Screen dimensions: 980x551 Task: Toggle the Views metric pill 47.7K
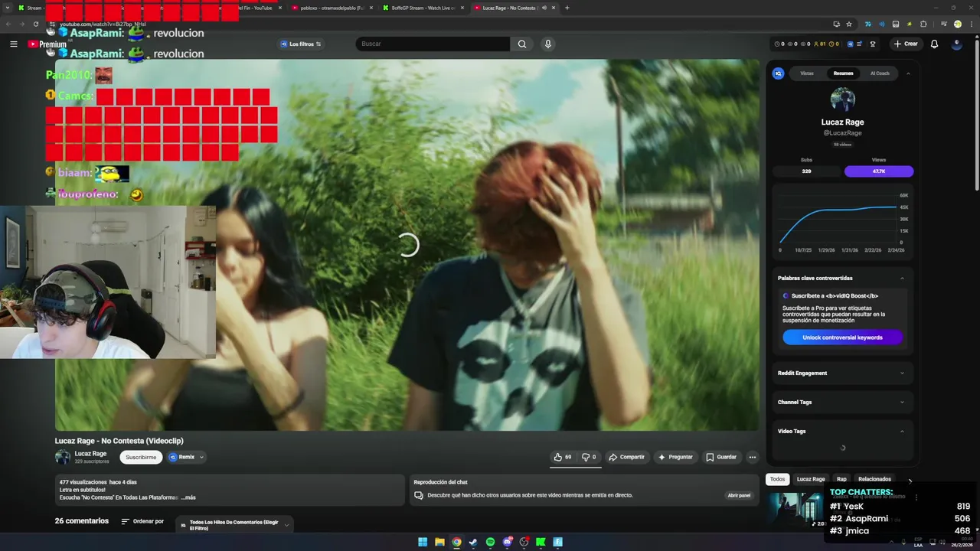pyautogui.click(x=879, y=171)
